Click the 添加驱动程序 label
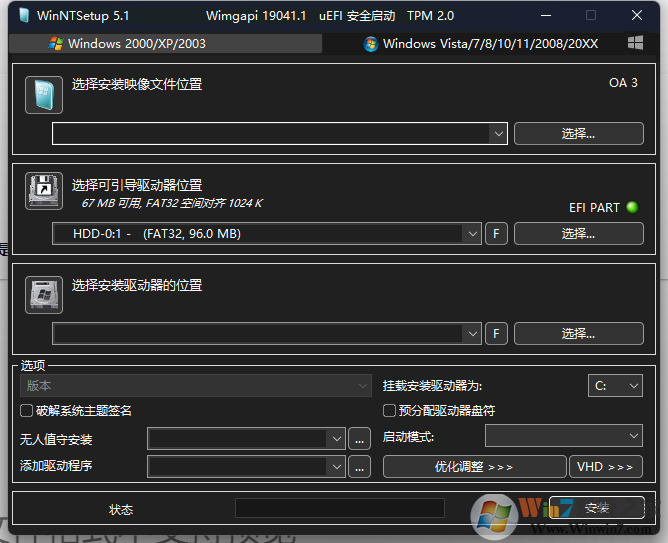Screen dimensions: 668x543 pyautogui.click(x=56, y=465)
